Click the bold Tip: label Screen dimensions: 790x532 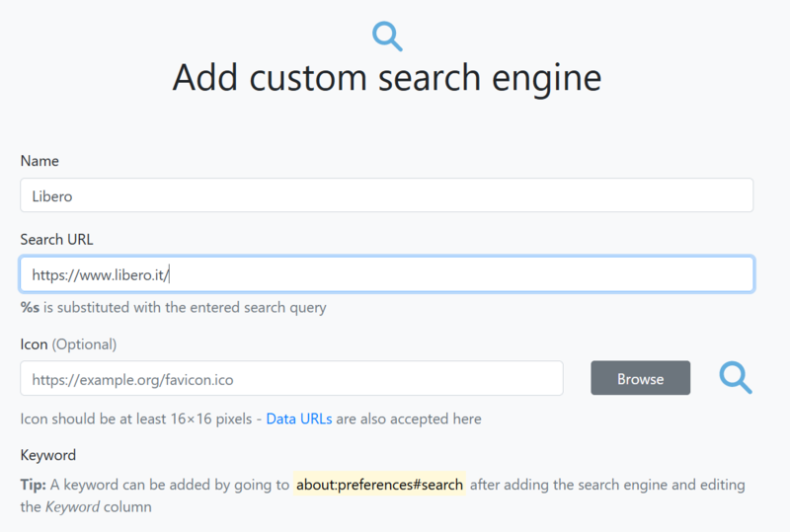34,485
